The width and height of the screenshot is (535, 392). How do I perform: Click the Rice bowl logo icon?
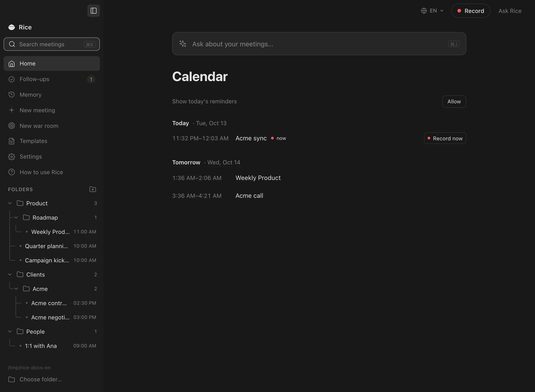[x=12, y=27]
